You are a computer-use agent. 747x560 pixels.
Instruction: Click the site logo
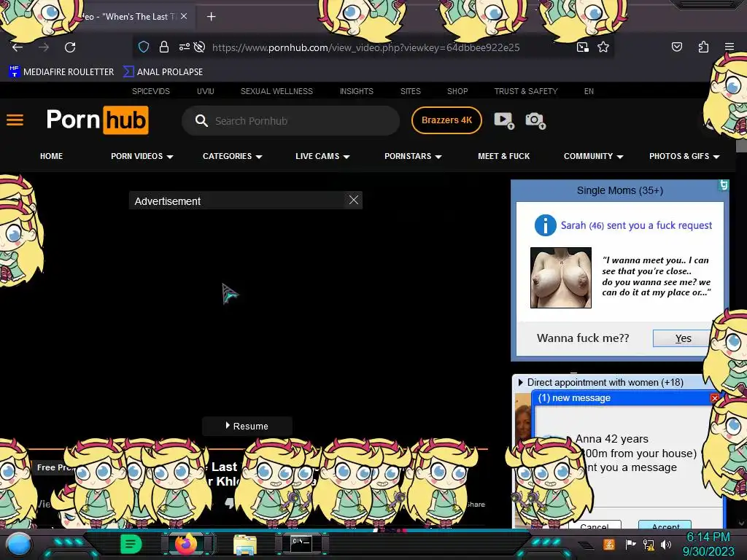pyautogui.click(x=97, y=120)
